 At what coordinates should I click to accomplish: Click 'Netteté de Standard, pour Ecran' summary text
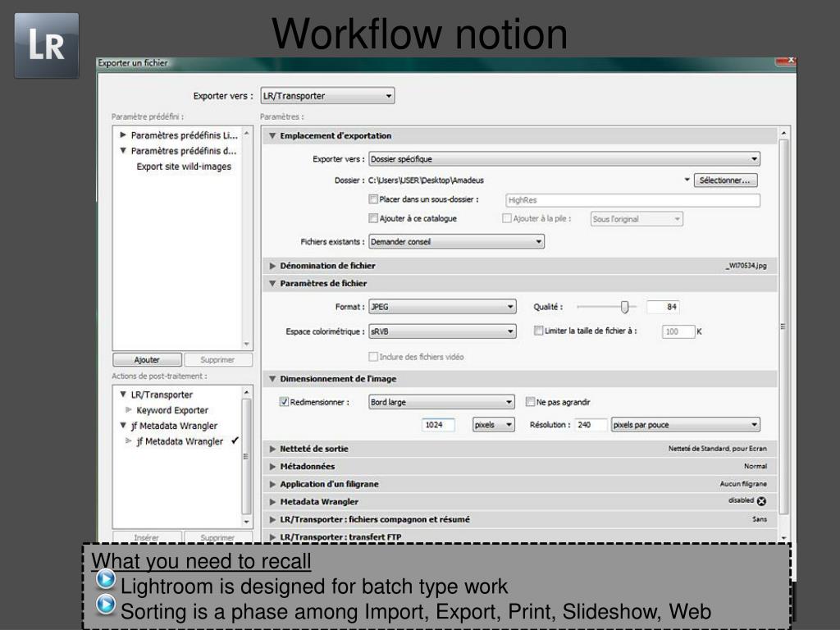pyautogui.click(x=717, y=449)
